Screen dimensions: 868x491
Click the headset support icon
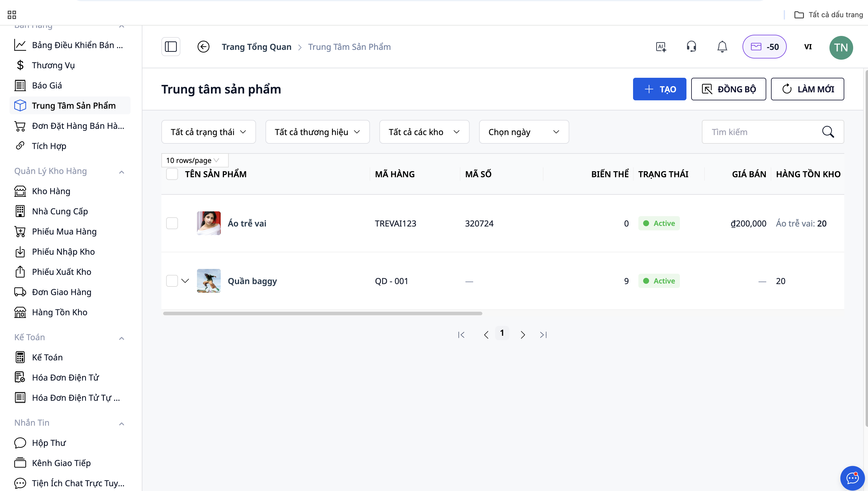[691, 47]
